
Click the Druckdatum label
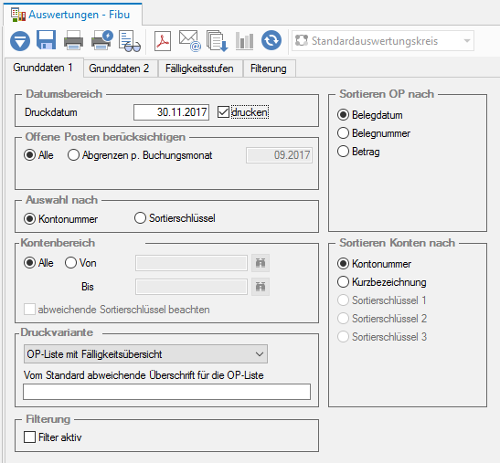tap(51, 112)
